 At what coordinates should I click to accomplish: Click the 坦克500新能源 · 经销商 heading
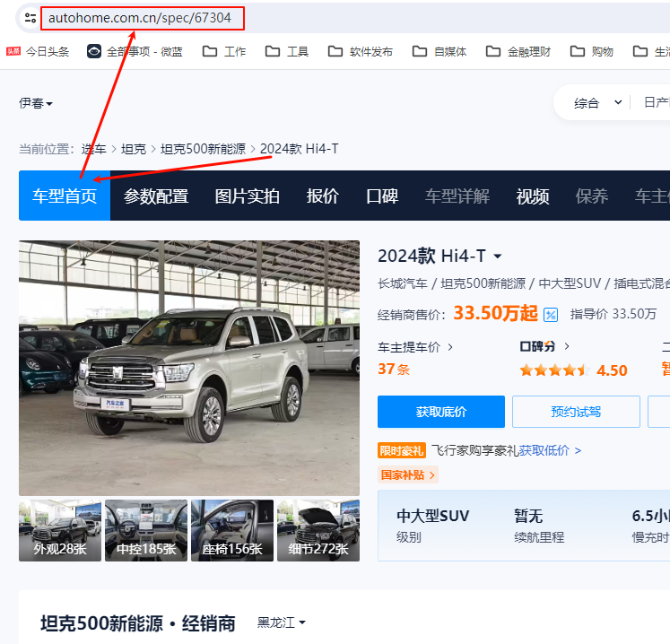[138, 623]
